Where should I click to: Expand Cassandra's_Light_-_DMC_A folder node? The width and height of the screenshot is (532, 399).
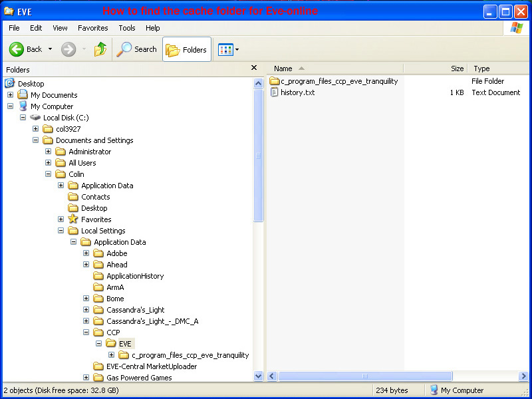click(x=86, y=321)
